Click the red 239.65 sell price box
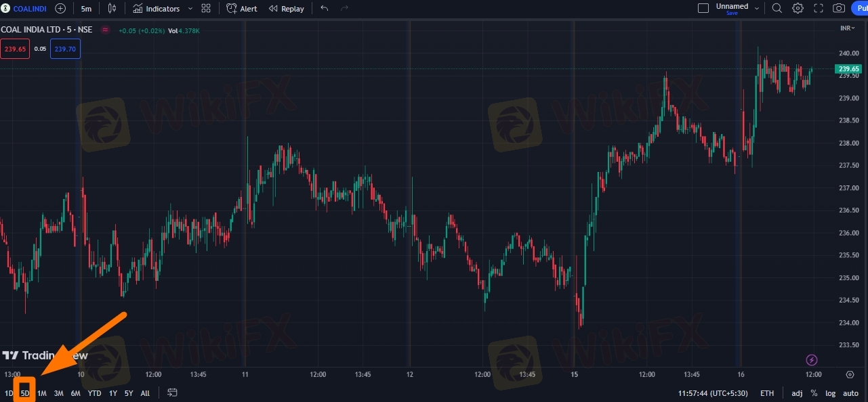 tap(15, 49)
